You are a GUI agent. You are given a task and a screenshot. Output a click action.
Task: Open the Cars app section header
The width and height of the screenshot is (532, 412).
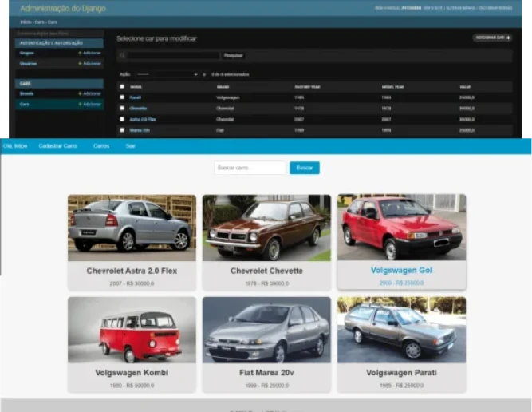[25, 84]
